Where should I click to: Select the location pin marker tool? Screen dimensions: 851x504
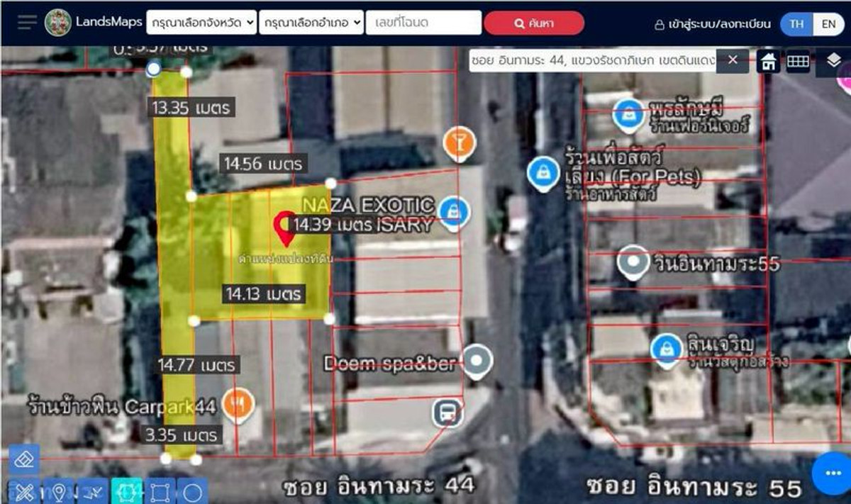click(58, 491)
